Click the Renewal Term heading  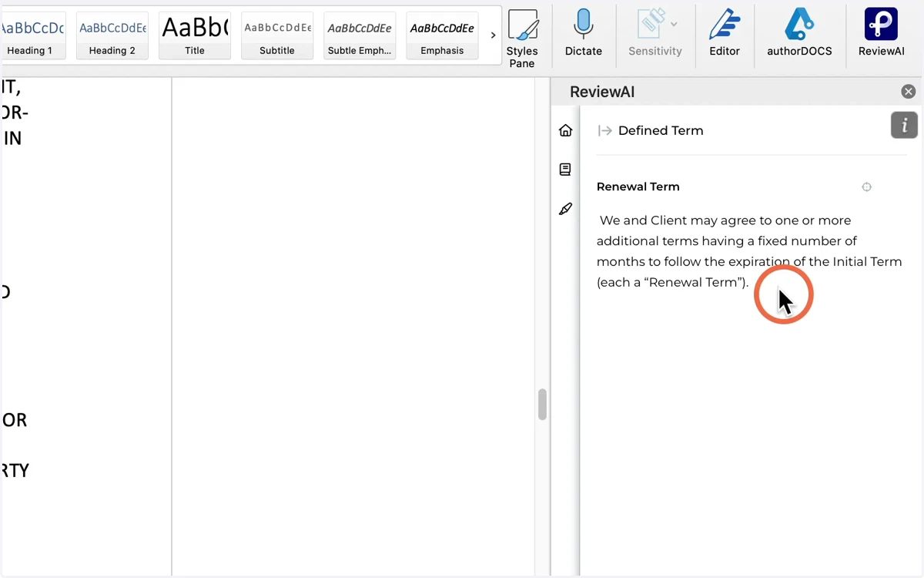(638, 187)
